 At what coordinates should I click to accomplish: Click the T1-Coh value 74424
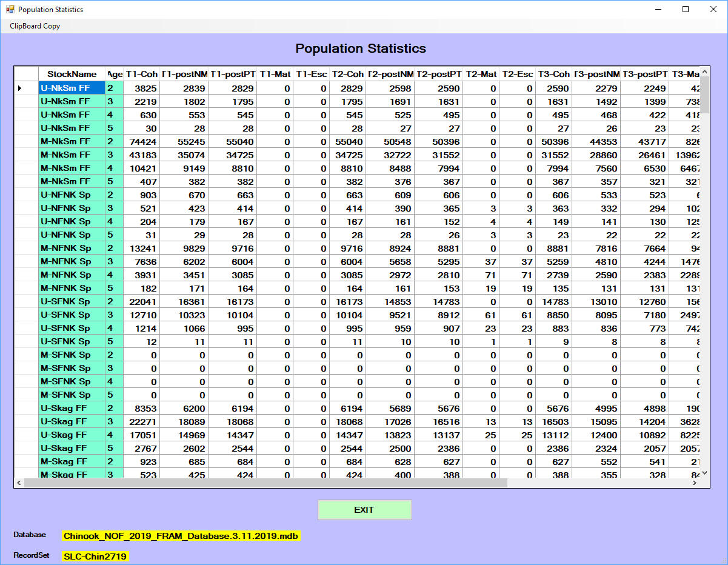tap(141, 141)
